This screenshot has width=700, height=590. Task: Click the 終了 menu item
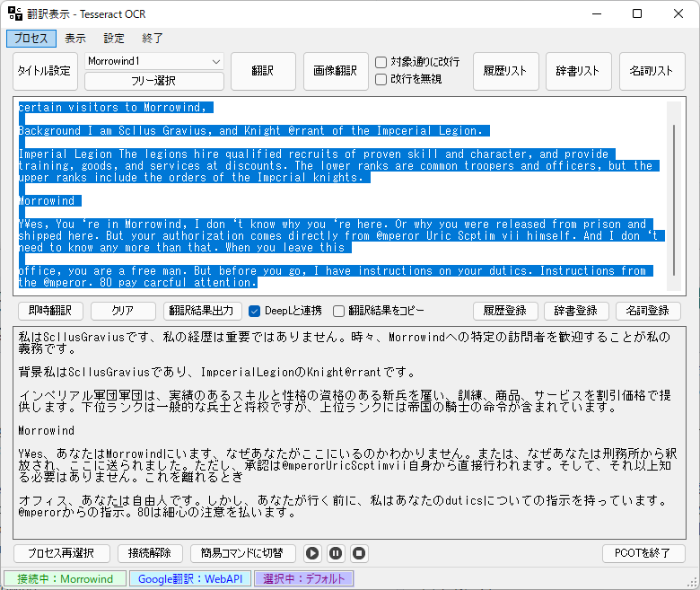[153, 39]
